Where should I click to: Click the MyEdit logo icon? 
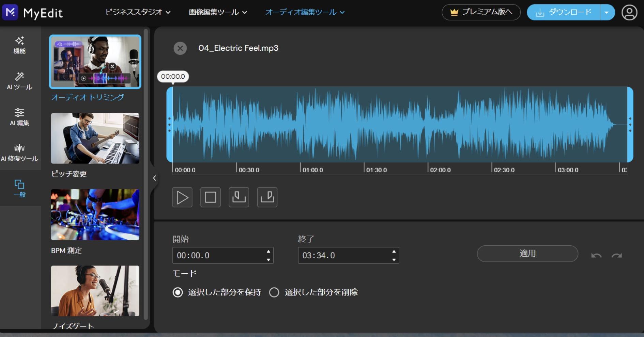coord(10,13)
